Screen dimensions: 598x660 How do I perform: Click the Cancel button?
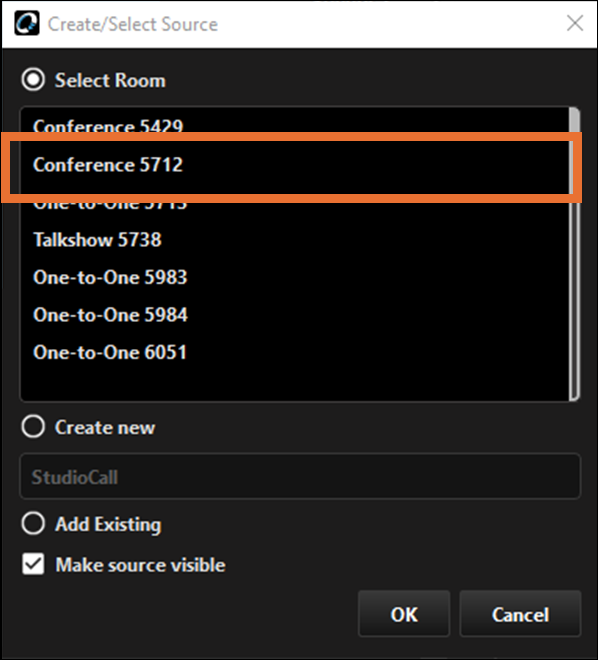click(x=520, y=614)
